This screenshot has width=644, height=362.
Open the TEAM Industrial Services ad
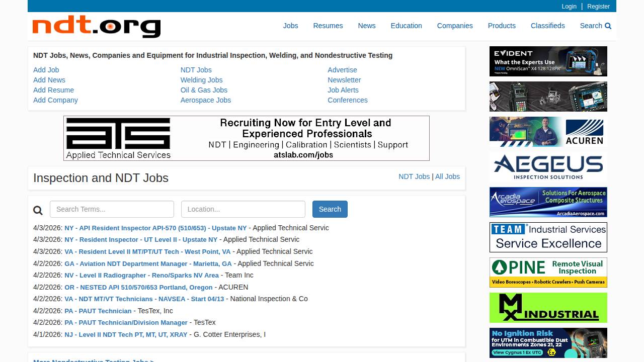pos(548,237)
